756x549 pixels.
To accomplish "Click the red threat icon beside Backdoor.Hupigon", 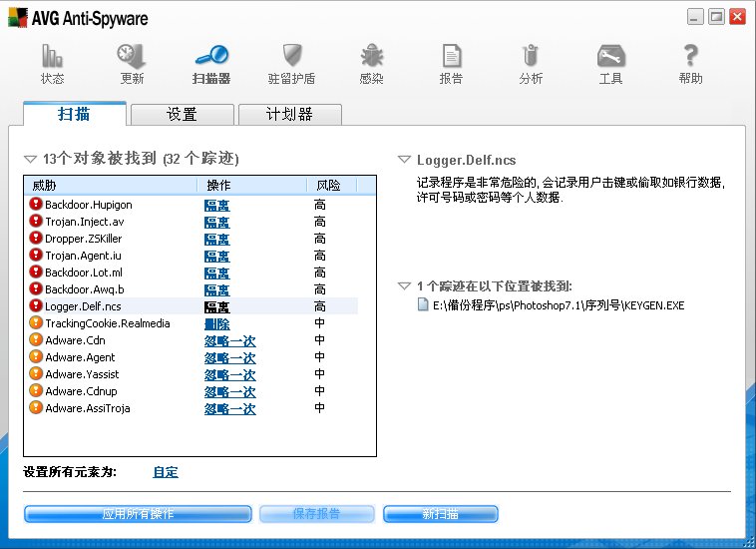I will (x=36, y=204).
